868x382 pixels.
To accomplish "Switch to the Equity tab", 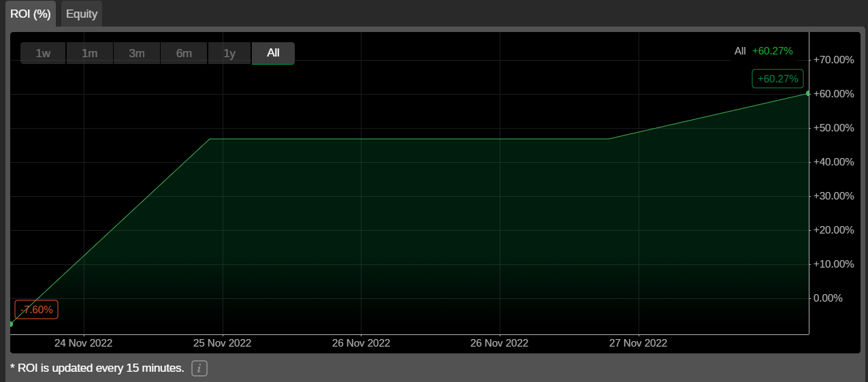I will 82,14.
